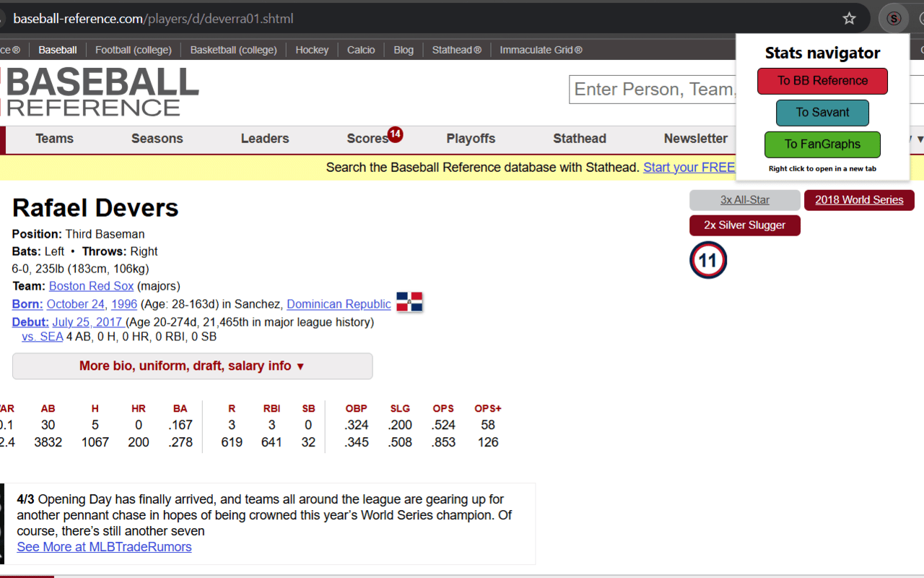The image size is (924, 578).
Task: Open the Playoffs menu
Action: pos(471,139)
